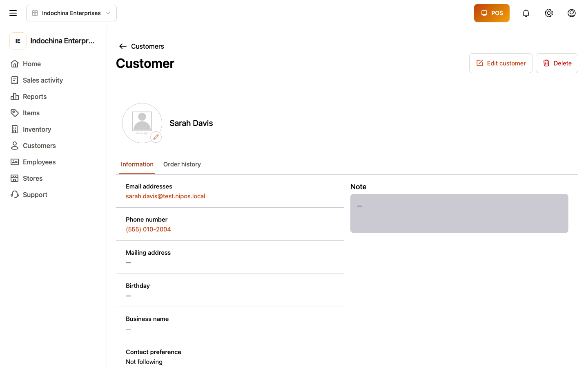Click the Indochina Enterpr... sidebar title
The height and width of the screenshot is (368, 588).
click(62, 41)
